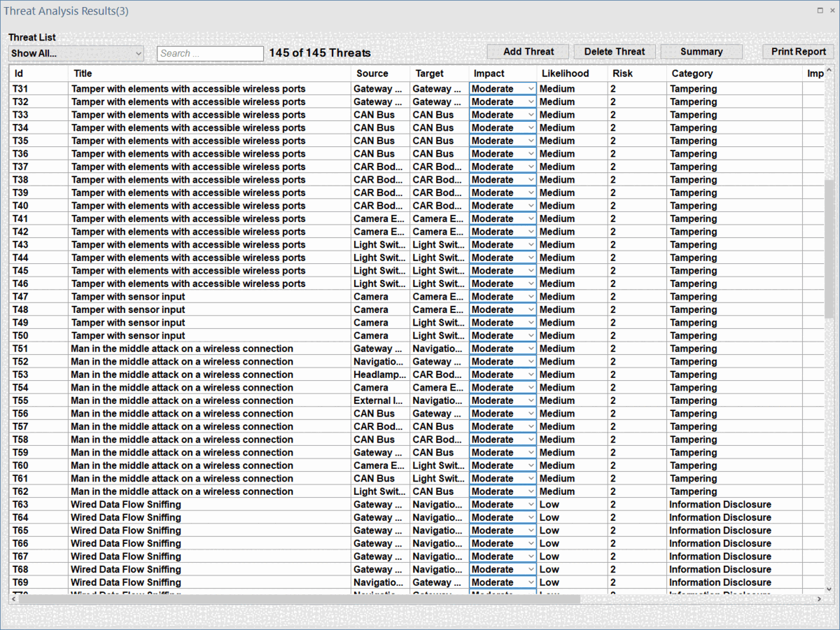Viewport: 840px width, 630px height.
Task: Sort by the Likelihood column header
Action: [x=565, y=73]
